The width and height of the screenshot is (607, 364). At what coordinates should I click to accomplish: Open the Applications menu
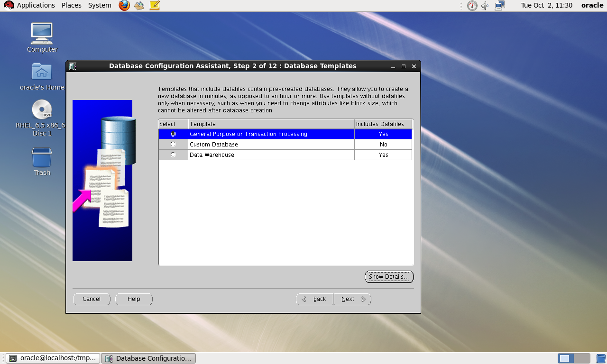click(x=36, y=5)
